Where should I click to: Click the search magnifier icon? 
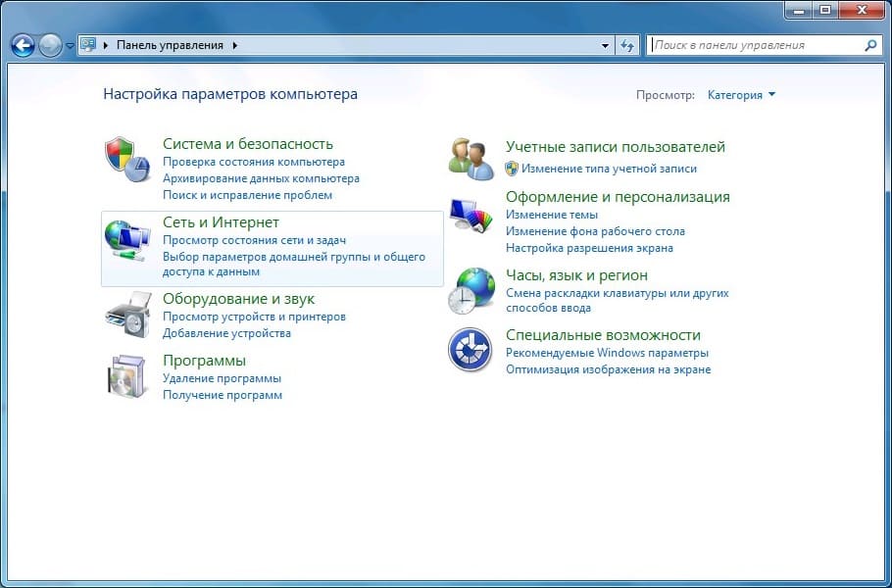(x=870, y=45)
